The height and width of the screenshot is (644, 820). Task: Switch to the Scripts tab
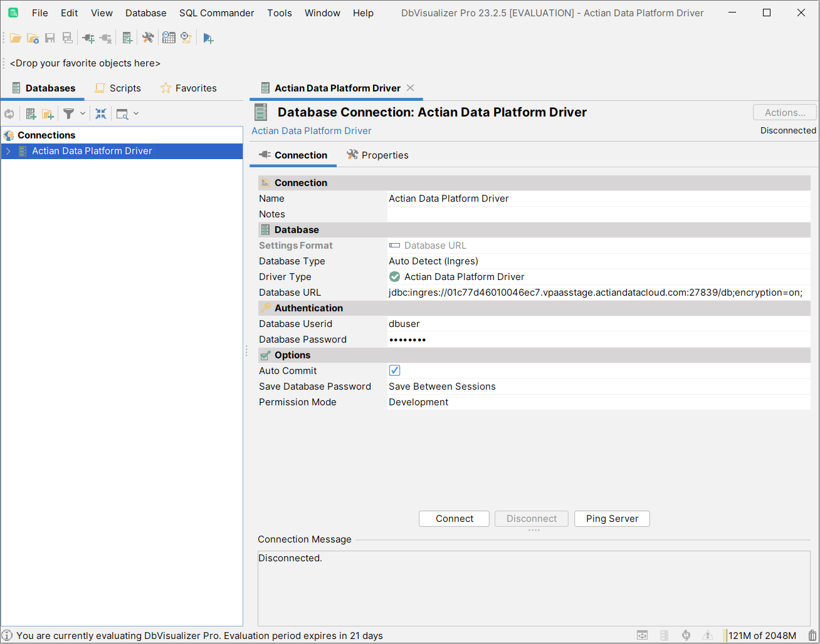tap(118, 88)
